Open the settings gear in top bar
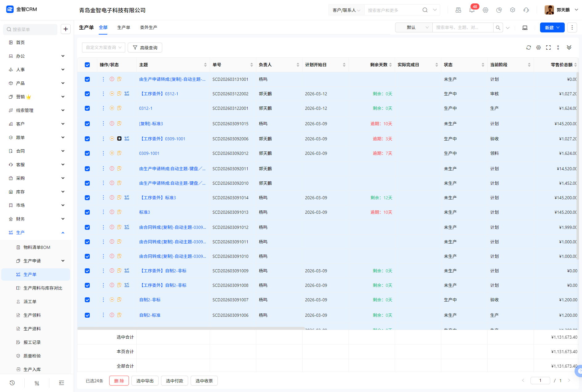 click(x=485, y=10)
